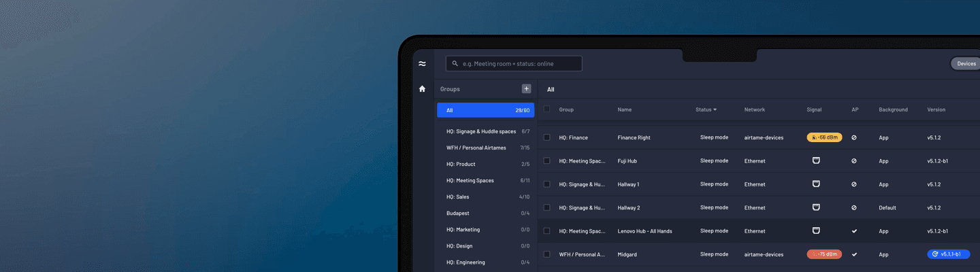Click AP disabled icon for Hallway 1
This screenshot has height=272, width=980.
(x=854, y=184)
